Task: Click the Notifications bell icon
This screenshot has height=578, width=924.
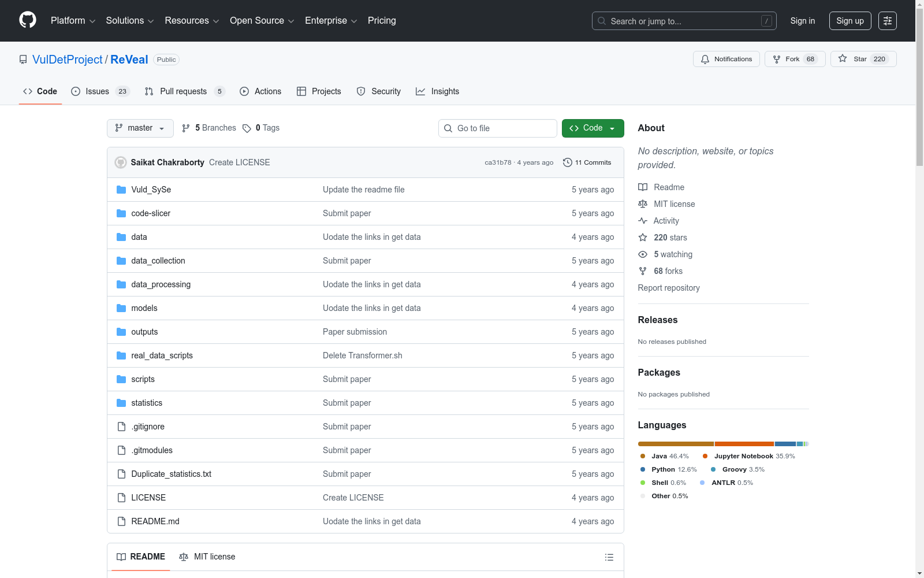Action: [x=705, y=59]
